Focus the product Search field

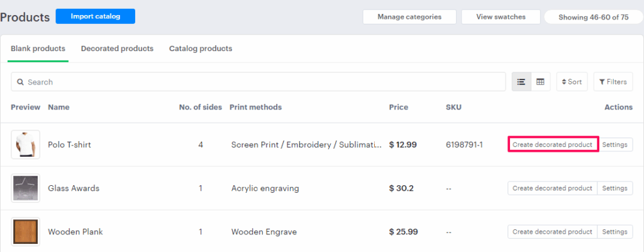(x=264, y=82)
